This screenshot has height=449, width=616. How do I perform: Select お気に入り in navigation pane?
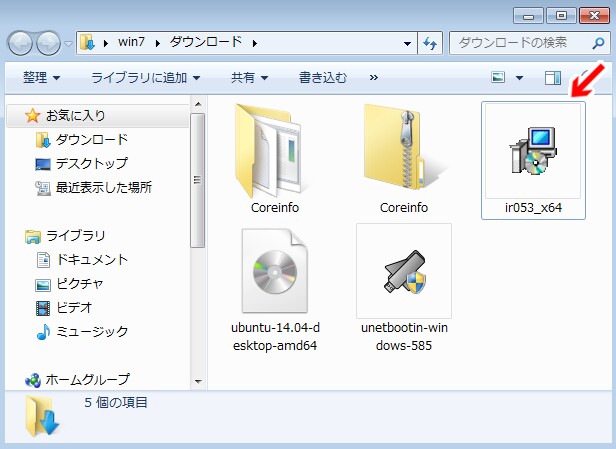(x=98, y=115)
